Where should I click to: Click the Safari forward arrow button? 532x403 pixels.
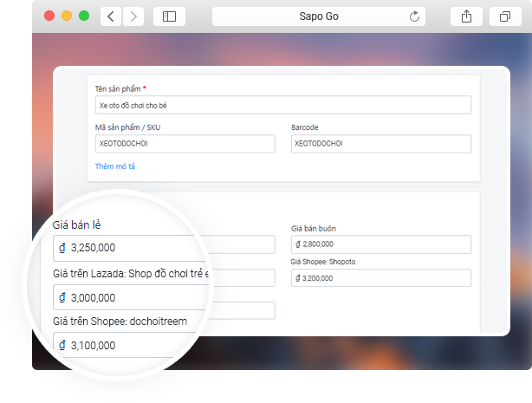coord(133,16)
